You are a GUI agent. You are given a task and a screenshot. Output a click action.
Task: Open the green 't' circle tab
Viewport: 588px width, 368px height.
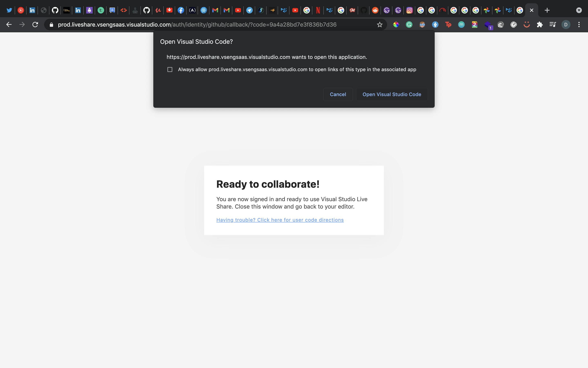[101, 10]
